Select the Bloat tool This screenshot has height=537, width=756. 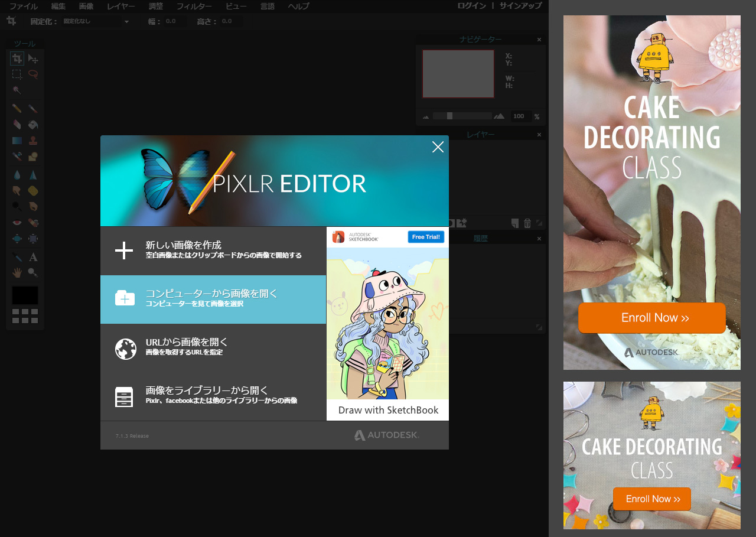click(x=17, y=239)
